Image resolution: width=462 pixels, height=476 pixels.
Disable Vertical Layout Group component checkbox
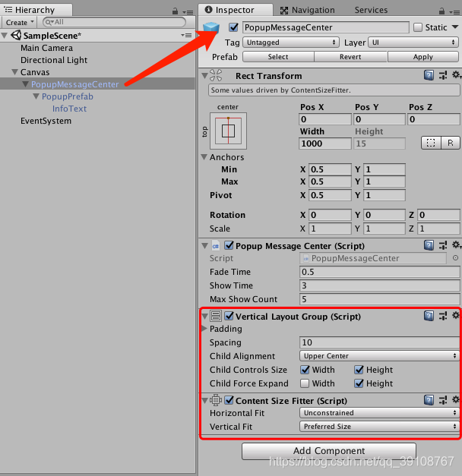[229, 316]
